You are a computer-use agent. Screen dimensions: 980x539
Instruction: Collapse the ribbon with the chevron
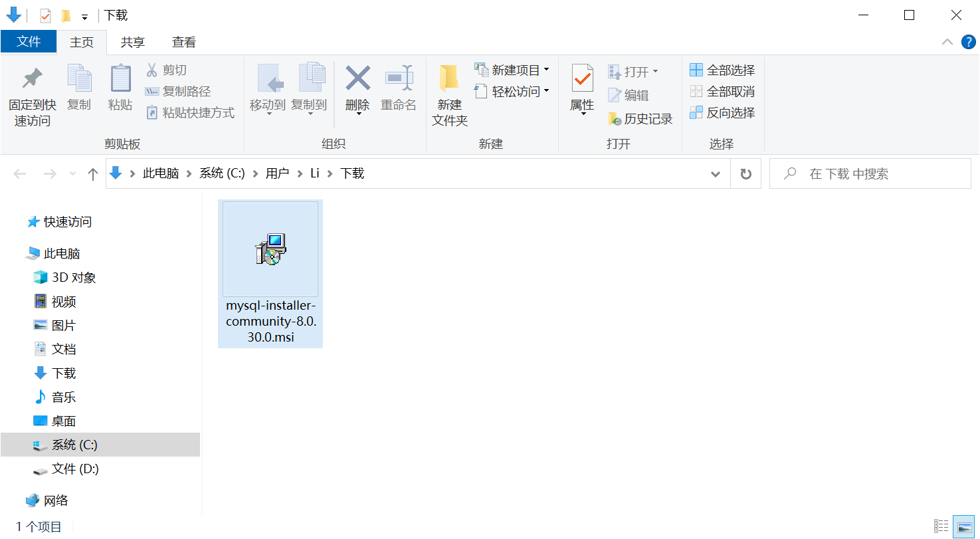pyautogui.click(x=947, y=42)
